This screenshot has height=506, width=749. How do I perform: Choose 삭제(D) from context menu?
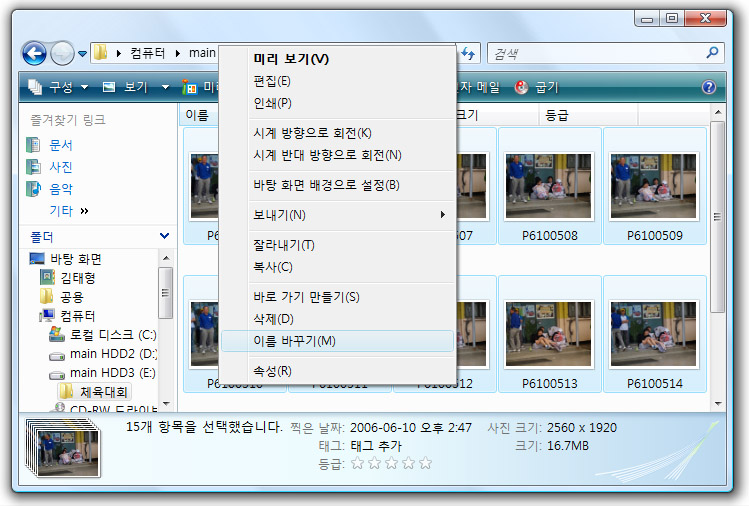(x=337, y=319)
